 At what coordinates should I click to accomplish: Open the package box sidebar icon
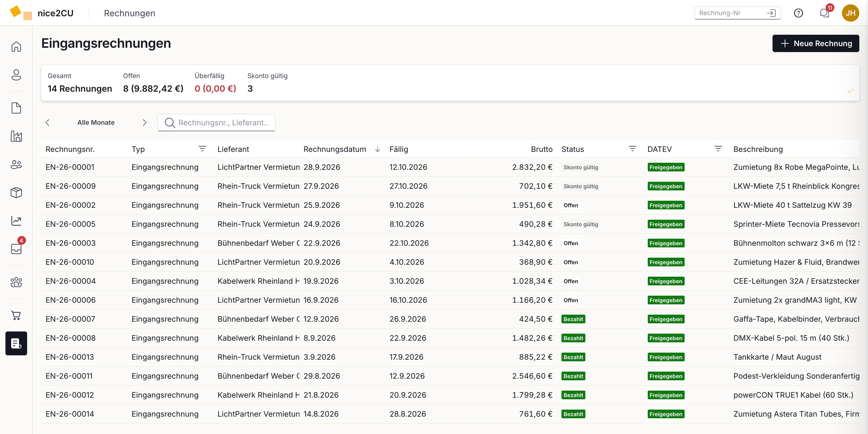coord(16,192)
